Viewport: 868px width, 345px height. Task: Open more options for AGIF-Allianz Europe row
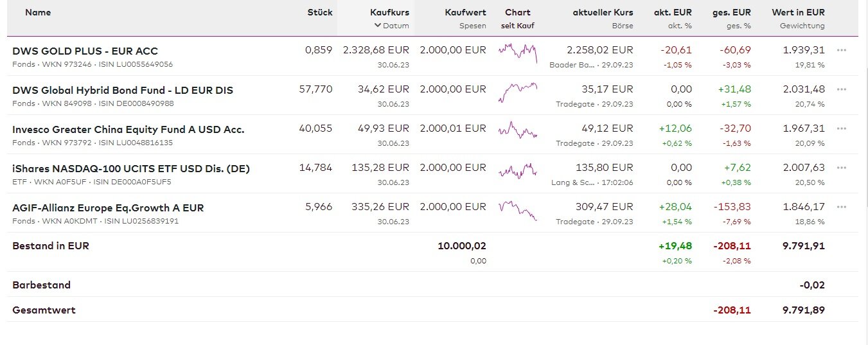coord(842,207)
